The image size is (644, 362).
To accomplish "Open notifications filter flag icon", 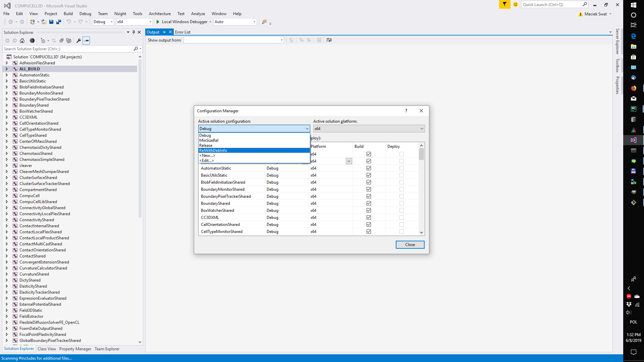I will (x=504, y=4).
